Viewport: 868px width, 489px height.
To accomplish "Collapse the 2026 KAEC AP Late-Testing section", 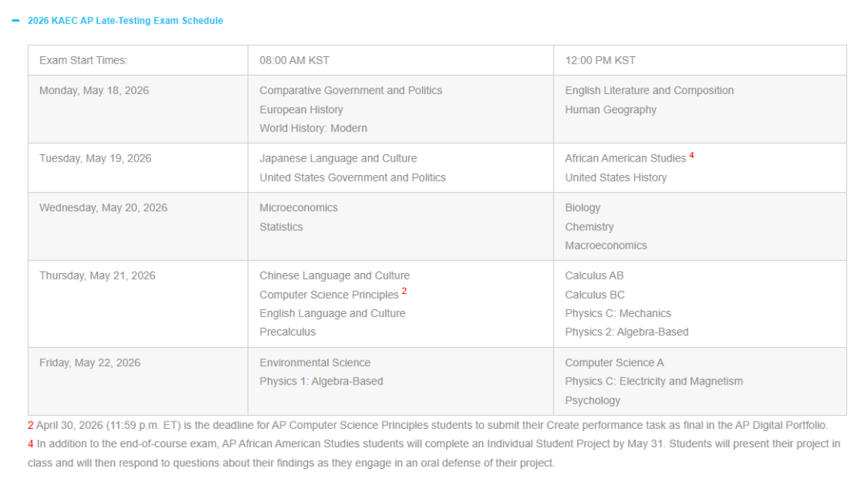I will click(15, 21).
